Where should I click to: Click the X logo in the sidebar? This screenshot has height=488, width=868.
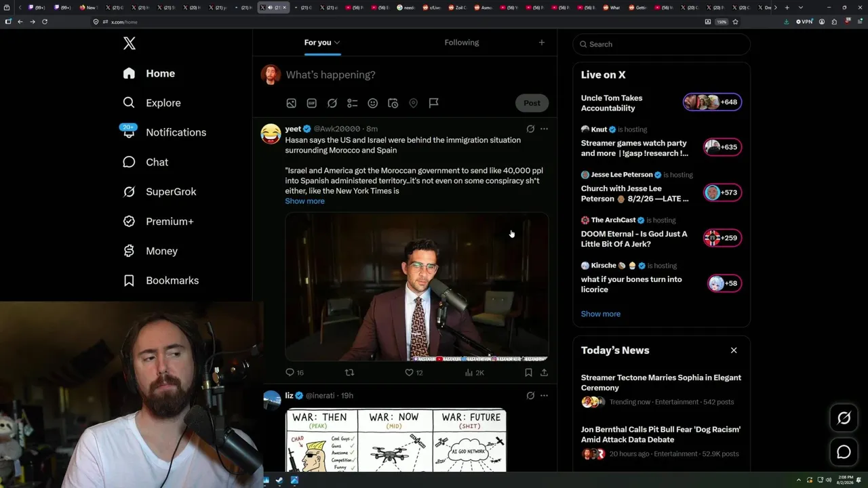[130, 43]
